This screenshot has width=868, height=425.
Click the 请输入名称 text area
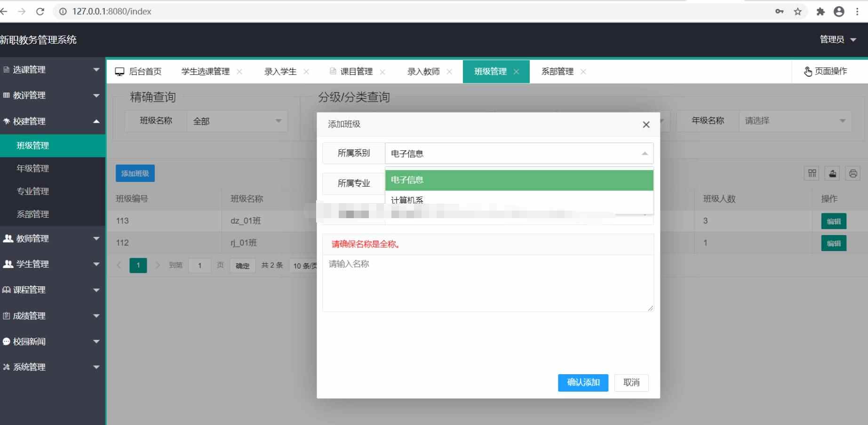point(488,283)
